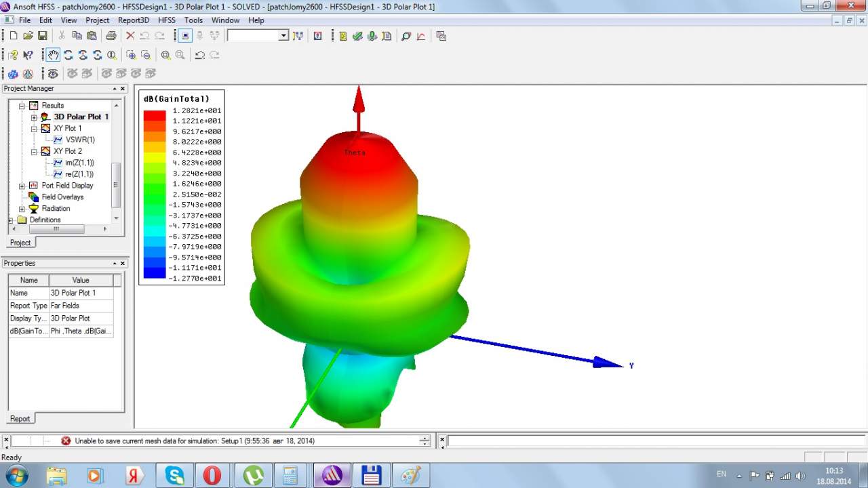Click the Save diskette icon

click(x=42, y=36)
